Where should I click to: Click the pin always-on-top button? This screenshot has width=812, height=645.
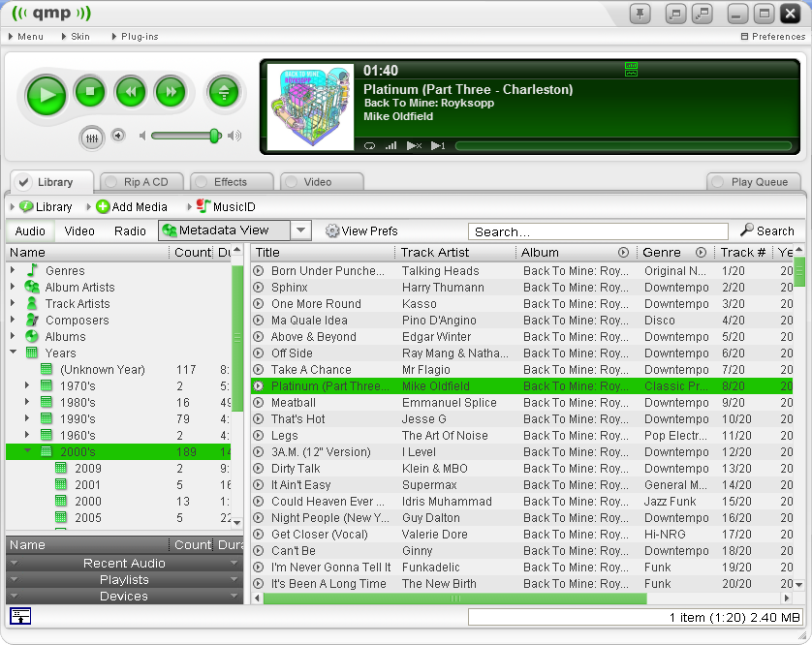[640, 14]
